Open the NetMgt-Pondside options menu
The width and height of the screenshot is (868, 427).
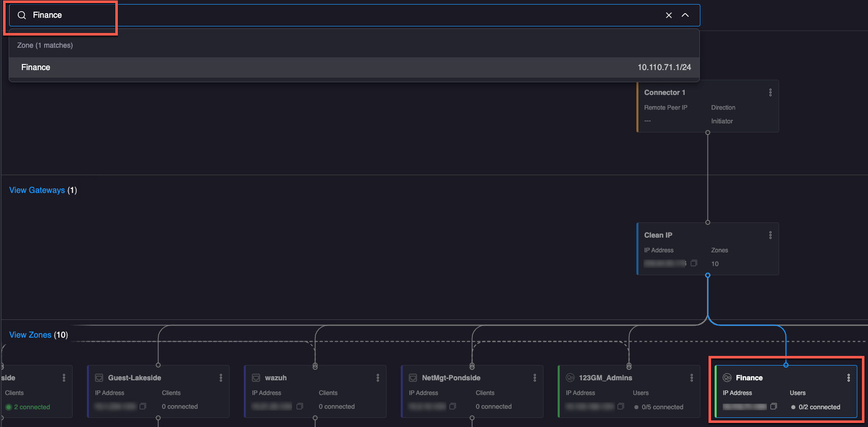click(x=534, y=378)
